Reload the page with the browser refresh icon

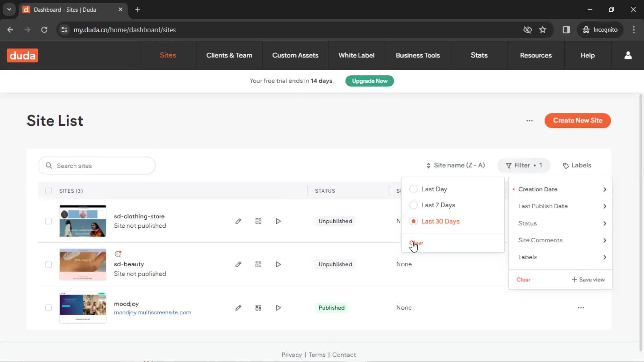pos(44,29)
